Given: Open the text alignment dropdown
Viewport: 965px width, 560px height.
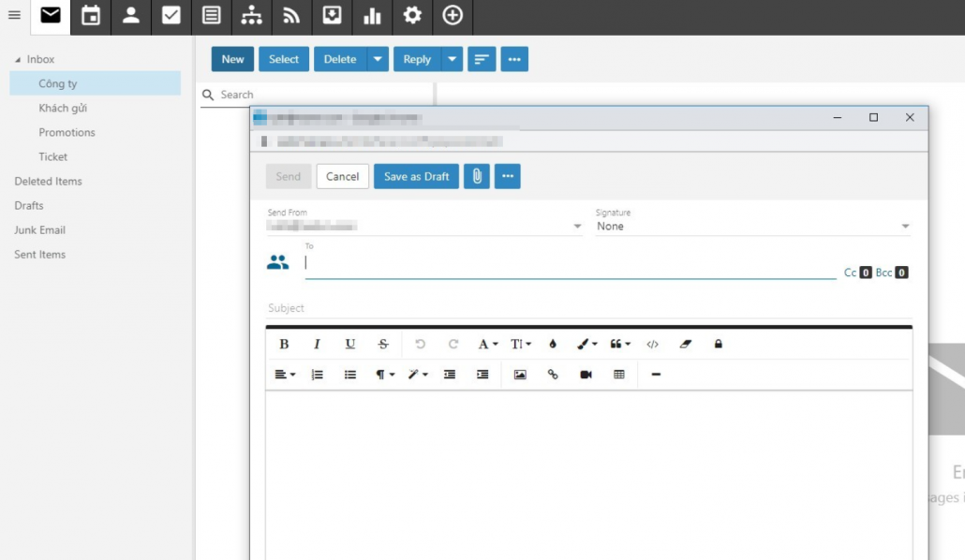Looking at the screenshot, I should tap(284, 375).
